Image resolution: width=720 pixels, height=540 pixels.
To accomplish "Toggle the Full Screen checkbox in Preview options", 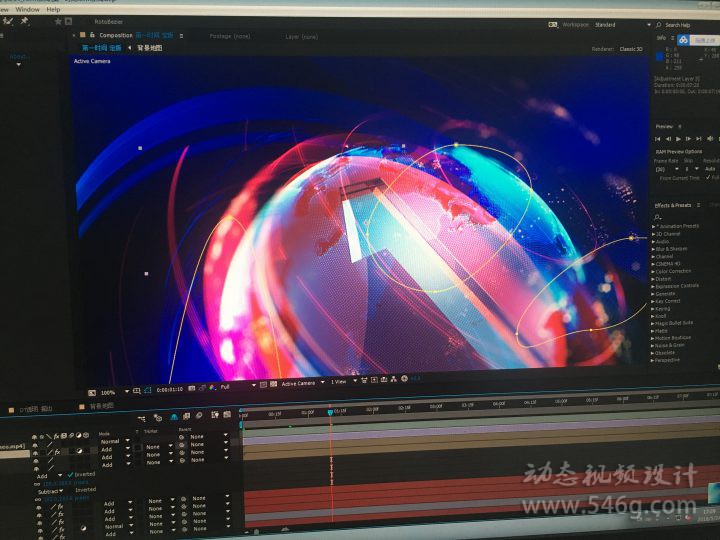I will tap(708, 178).
